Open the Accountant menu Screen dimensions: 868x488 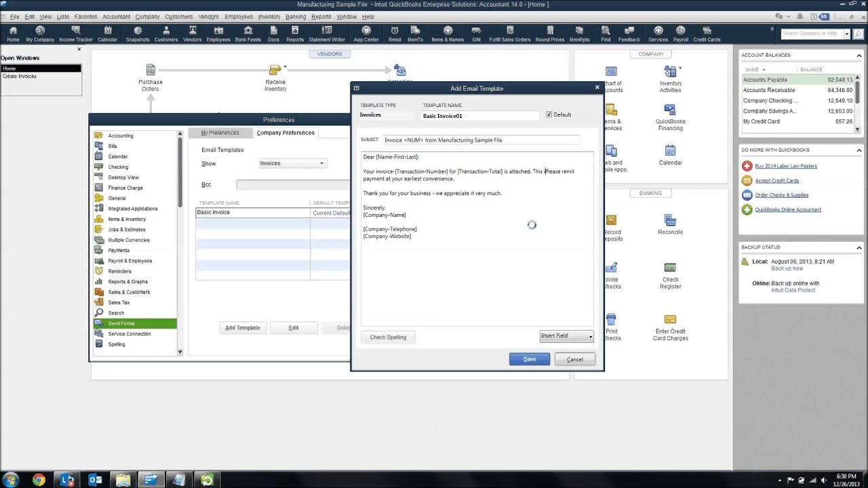coord(116,17)
